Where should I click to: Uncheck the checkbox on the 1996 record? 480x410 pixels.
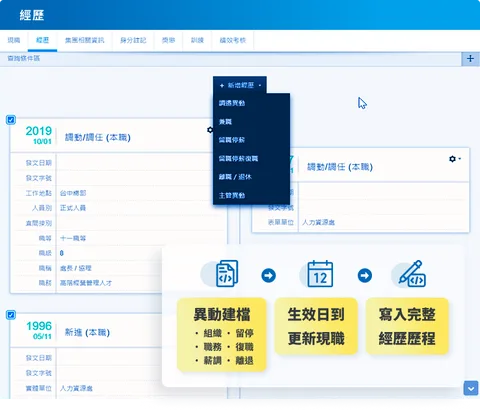[x=11, y=315]
